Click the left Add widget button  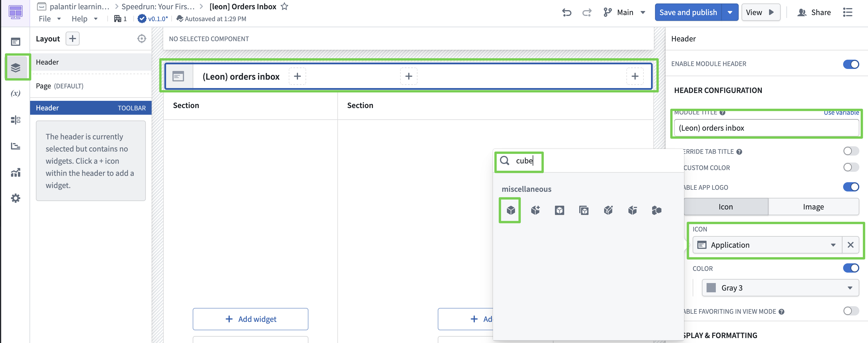pyautogui.click(x=250, y=319)
